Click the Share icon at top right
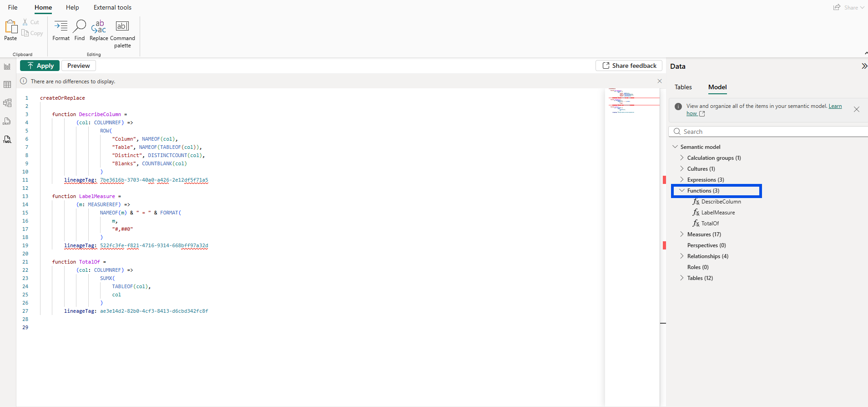 [837, 7]
